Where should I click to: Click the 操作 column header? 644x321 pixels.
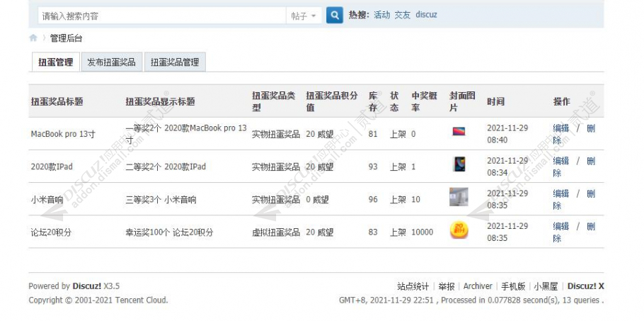(x=561, y=102)
